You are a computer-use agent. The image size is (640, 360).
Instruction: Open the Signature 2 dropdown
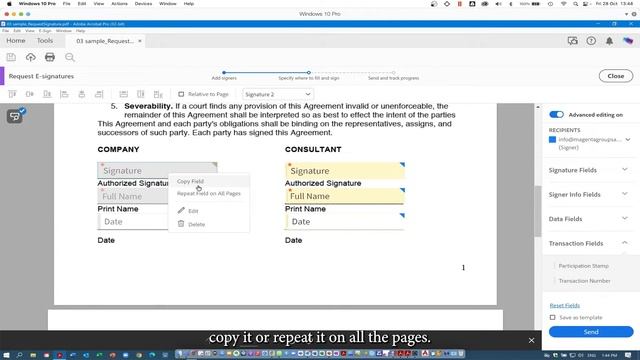point(278,94)
